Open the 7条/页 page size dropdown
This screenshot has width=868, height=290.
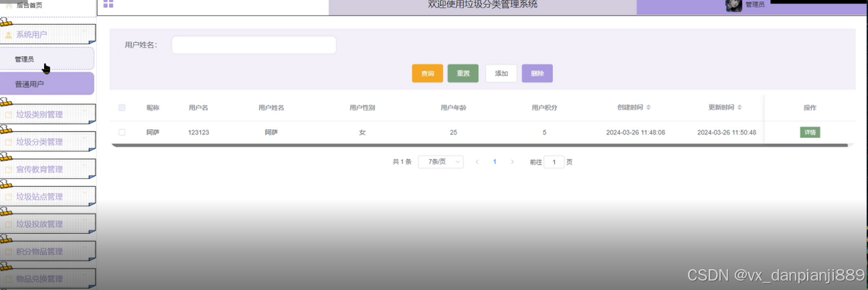pyautogui.click(x=440, y=162)
